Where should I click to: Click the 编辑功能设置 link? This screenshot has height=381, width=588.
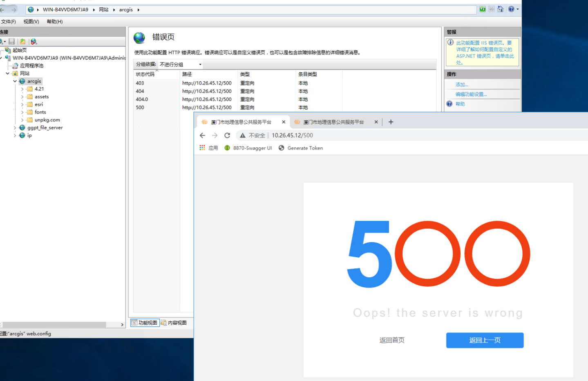[471, 94]
